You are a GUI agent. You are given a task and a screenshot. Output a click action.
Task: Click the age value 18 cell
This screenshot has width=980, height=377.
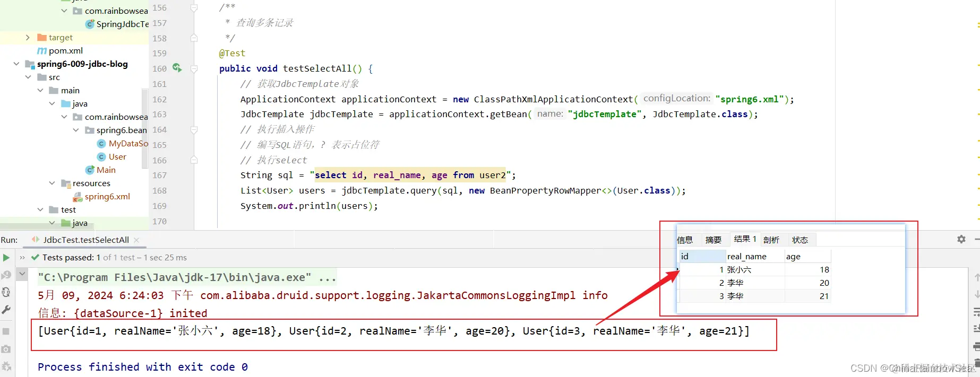pyautogui.click(x=807, y=270)
